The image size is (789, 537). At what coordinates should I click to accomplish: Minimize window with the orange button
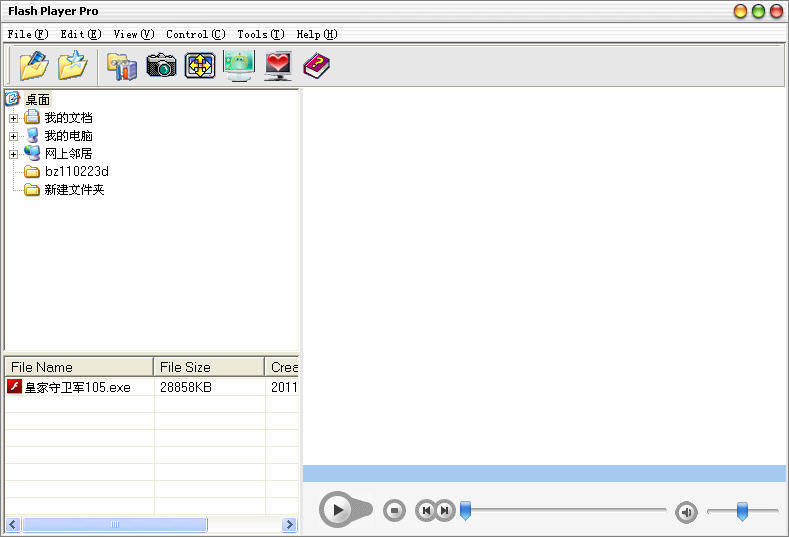click(x=740, y=11)
